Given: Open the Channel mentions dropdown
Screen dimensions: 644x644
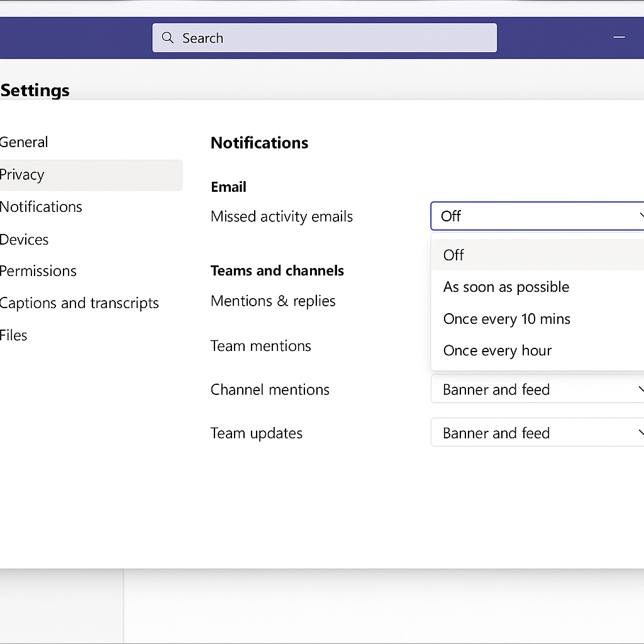Looking at the screenshot, I should (537, 389).
